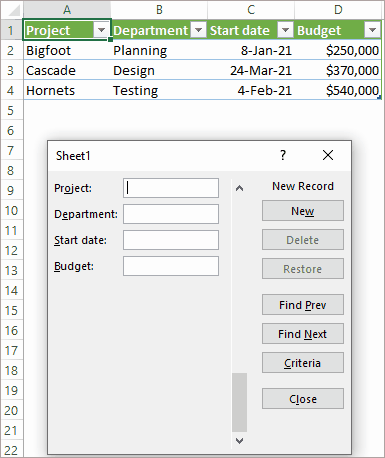Select the Bigfoot cell

(x=67, y=50)
